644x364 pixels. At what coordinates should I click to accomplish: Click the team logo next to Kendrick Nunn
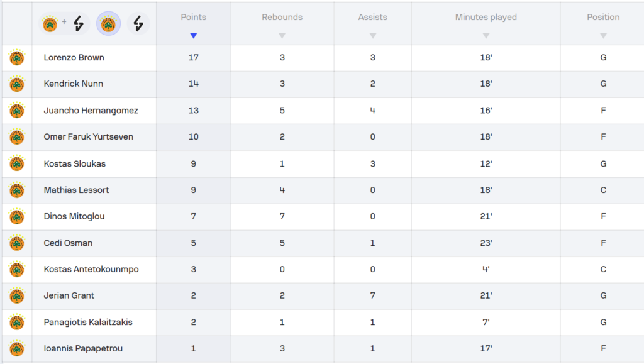[16, 84]
